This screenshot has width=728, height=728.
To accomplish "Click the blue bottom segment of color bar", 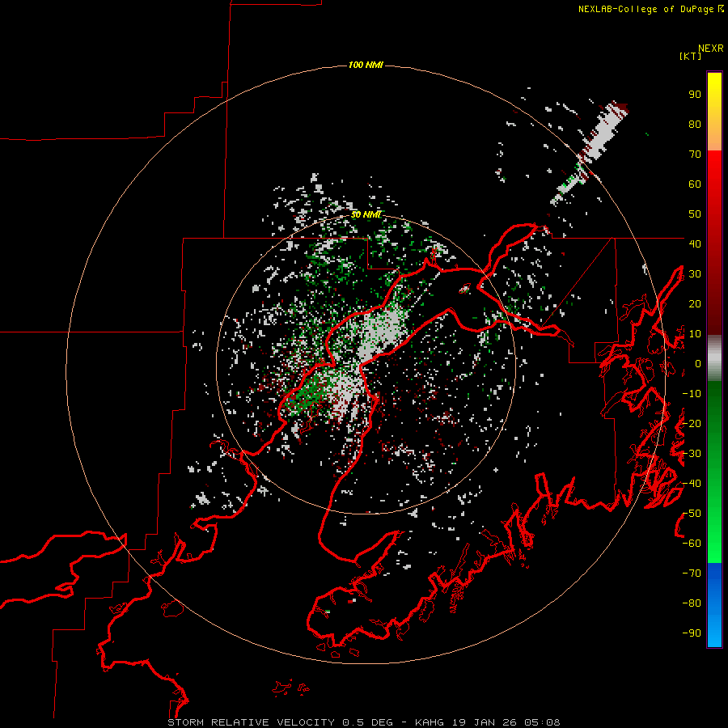I will 714,605.
